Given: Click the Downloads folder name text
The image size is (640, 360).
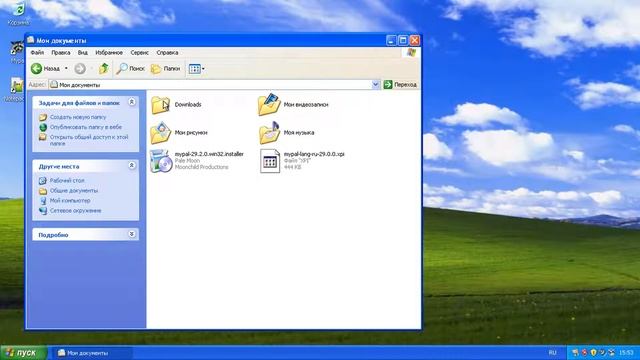Looking at the screenshot, I should tap(188, 105).
